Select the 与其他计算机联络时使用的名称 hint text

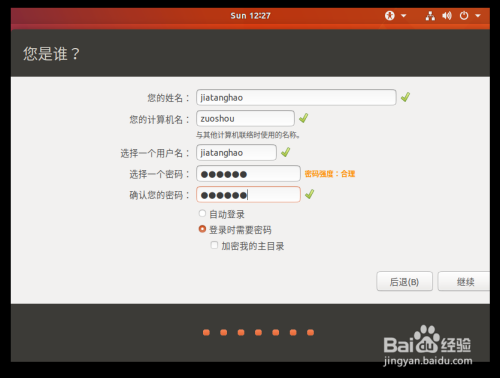pyautogui.click(x=248, y=135)
